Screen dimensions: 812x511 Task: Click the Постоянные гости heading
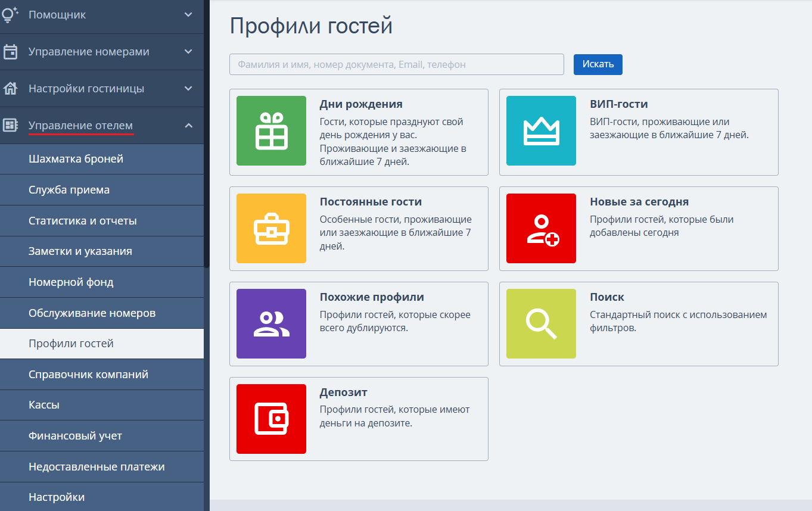pos(371,202)
